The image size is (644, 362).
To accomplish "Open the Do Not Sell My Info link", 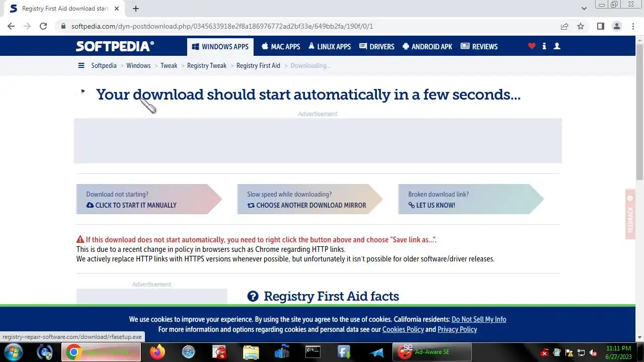I will click(479, 319).
